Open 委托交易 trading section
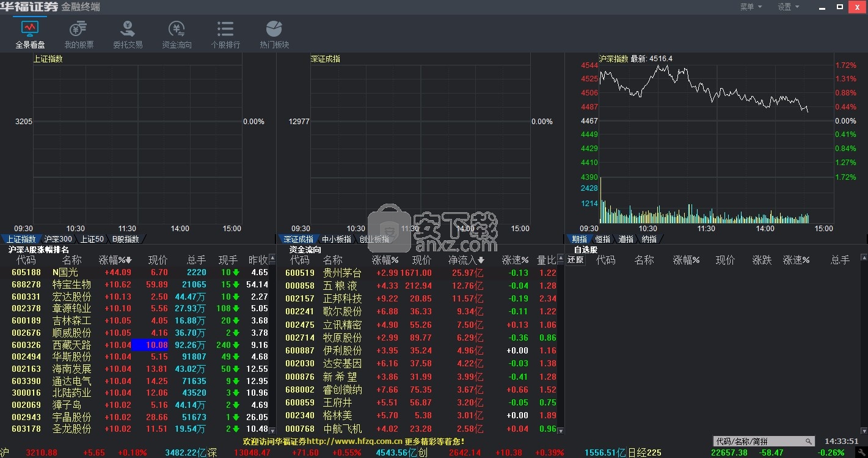 128,34
